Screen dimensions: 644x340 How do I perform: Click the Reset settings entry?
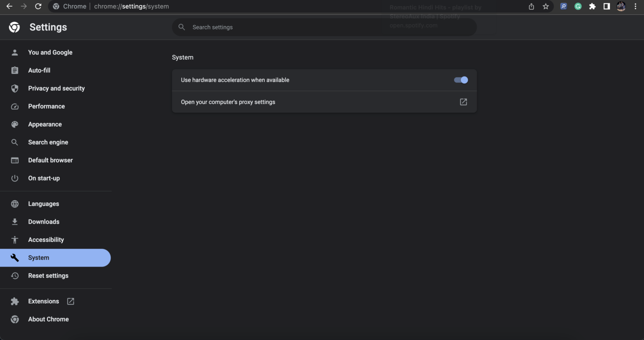coord(48,276)
